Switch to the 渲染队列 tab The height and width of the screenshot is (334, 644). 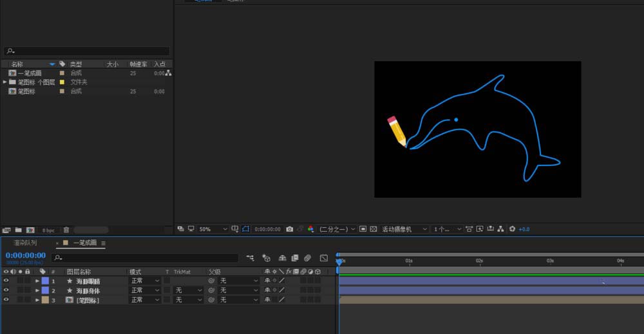25,243
